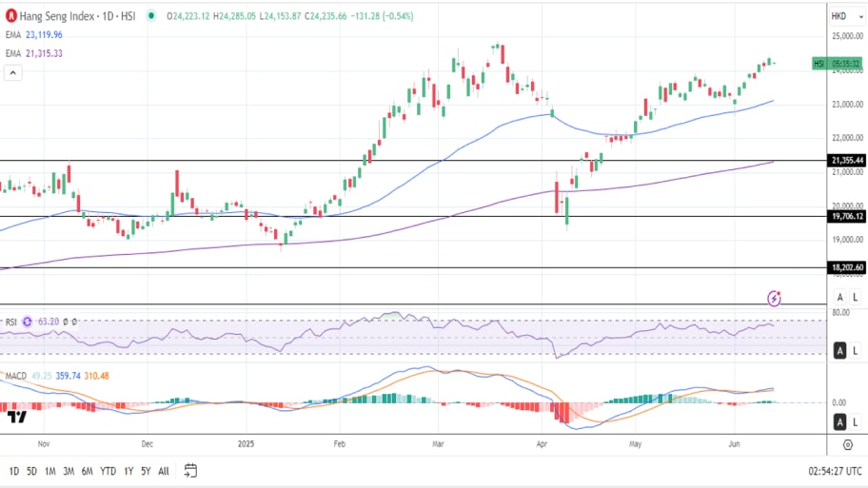Click the Feb label on time axis
This screenshot has width=868, height=488.
(340, 443)
